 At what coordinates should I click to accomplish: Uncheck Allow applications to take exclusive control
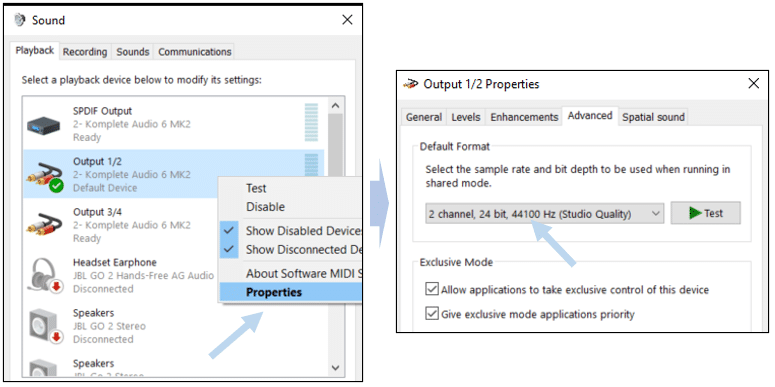432,289
